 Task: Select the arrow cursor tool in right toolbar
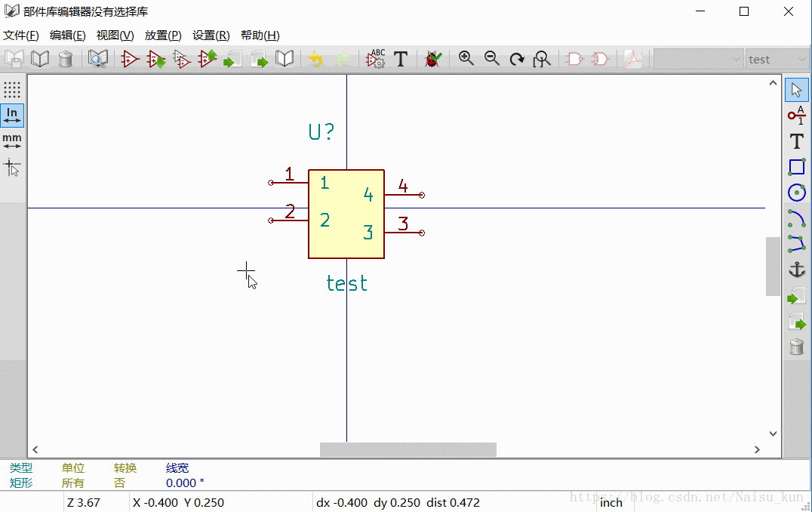pyautogui.click(x=796, y=90)
